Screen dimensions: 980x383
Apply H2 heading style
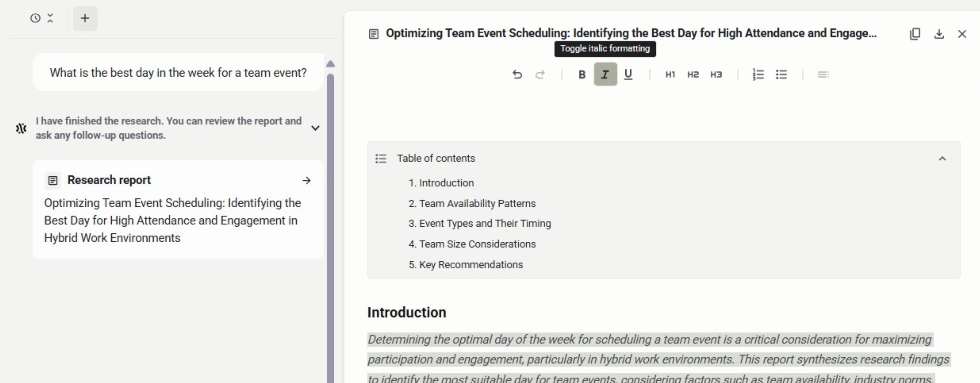click(693, 74)
